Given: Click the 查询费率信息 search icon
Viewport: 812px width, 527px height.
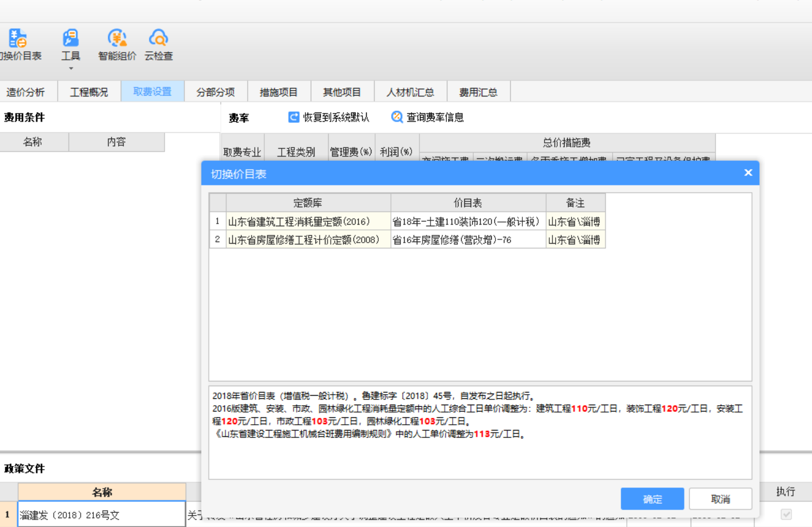Looking at the screenshot, I should pos(397,117).
